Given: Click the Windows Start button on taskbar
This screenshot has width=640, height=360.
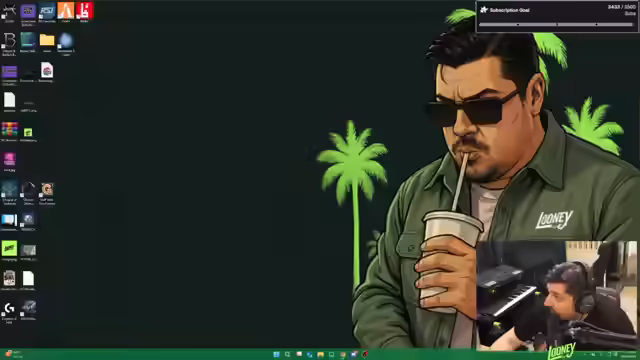Looking at the screenshot, I should [x=276, y=354].
